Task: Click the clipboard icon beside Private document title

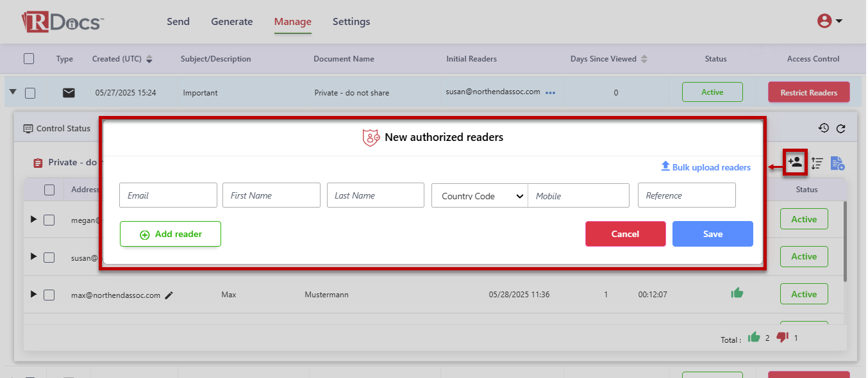Action: pyautogui.click(x=38, y=163)
